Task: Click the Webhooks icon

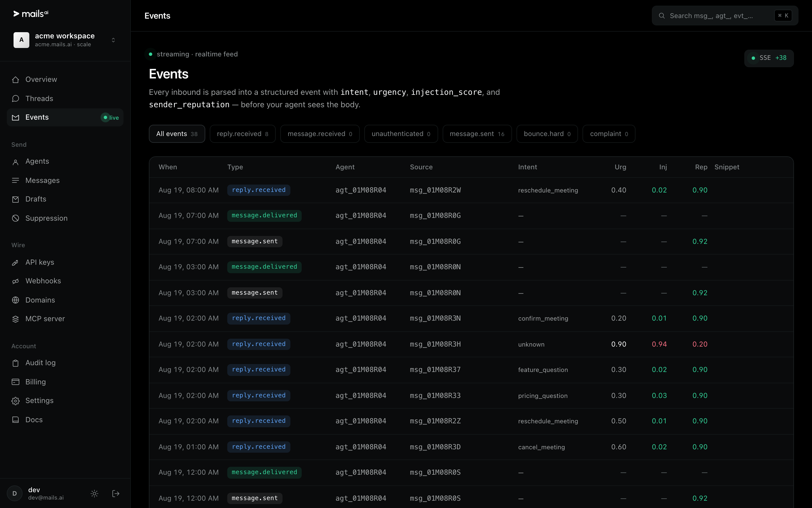Action: tap(16, 281)
